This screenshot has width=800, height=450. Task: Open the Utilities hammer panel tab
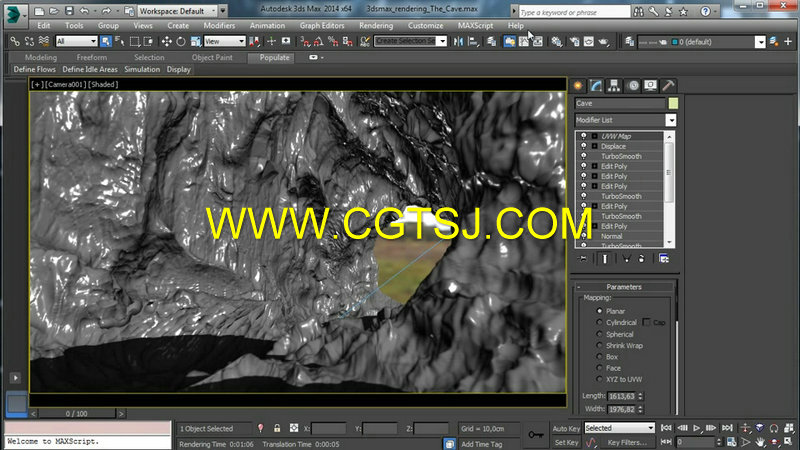(x=668, y=86)
